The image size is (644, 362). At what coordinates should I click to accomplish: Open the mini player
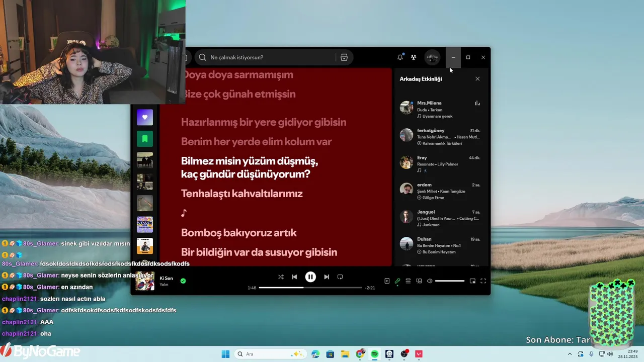tap(472, 281)
